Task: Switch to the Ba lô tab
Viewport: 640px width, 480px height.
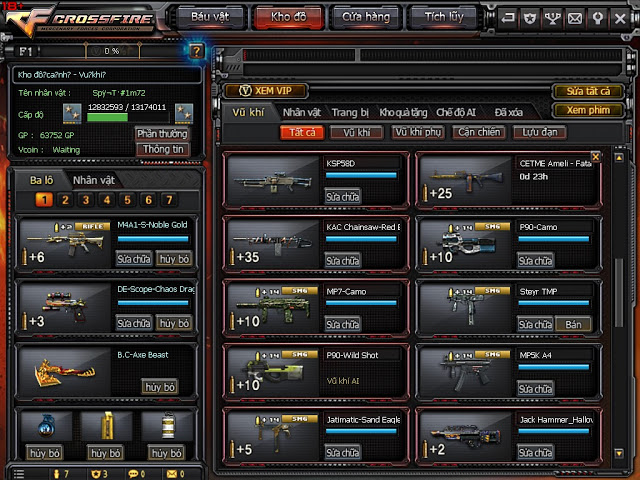Action: tap(42, 180)
